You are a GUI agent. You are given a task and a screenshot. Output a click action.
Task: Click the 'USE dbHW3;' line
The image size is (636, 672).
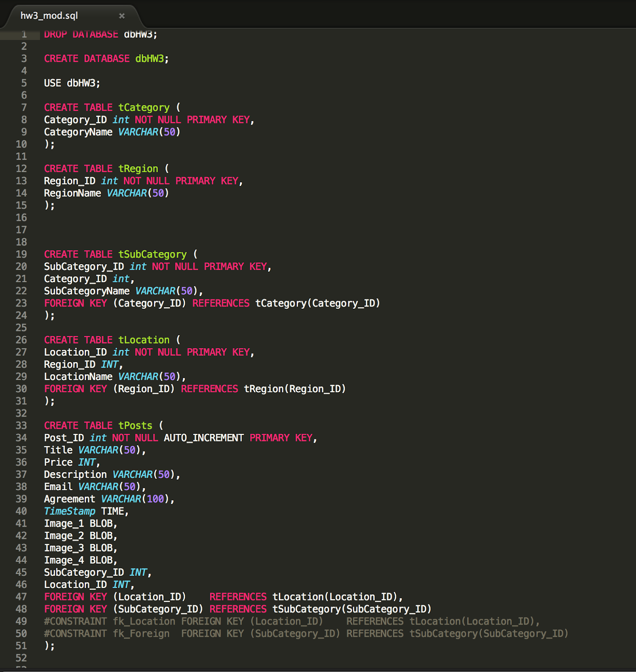coord(72,83)
